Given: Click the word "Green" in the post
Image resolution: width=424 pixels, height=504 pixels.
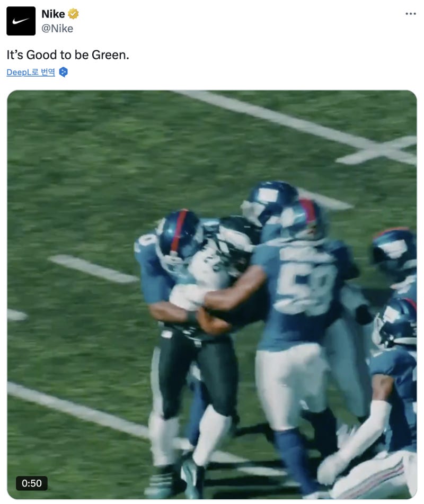Looking at the screenshot, I should pos(109,55).
